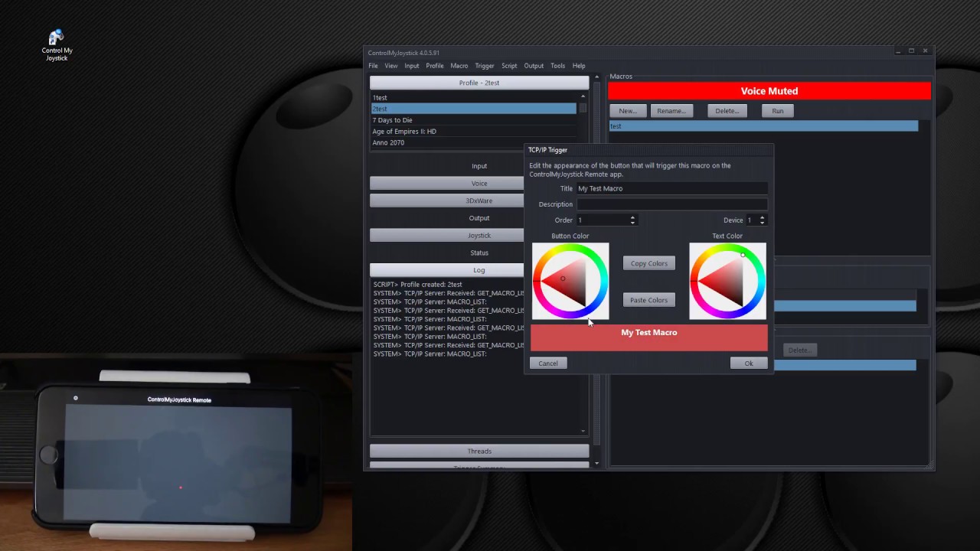Image resolution: width=980 pixels, height=551 pixels.
Task: Open the Output menu
Action: [x=534, y=66]
